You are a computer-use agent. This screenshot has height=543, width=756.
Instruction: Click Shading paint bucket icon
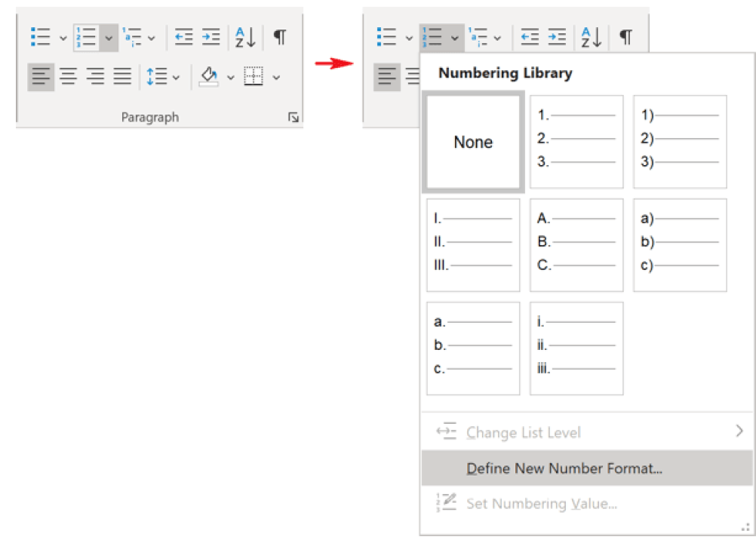pos(209,77)
